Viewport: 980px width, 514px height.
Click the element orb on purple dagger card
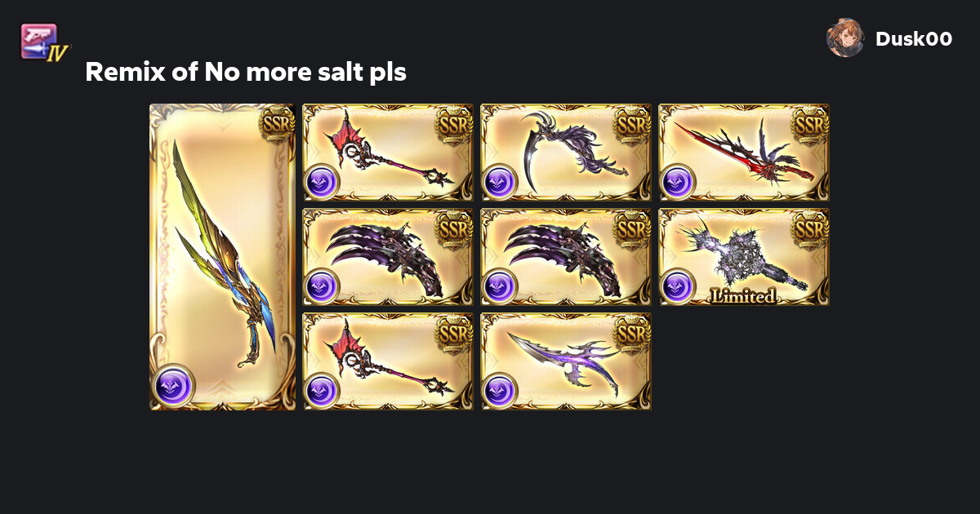point(500,391)
